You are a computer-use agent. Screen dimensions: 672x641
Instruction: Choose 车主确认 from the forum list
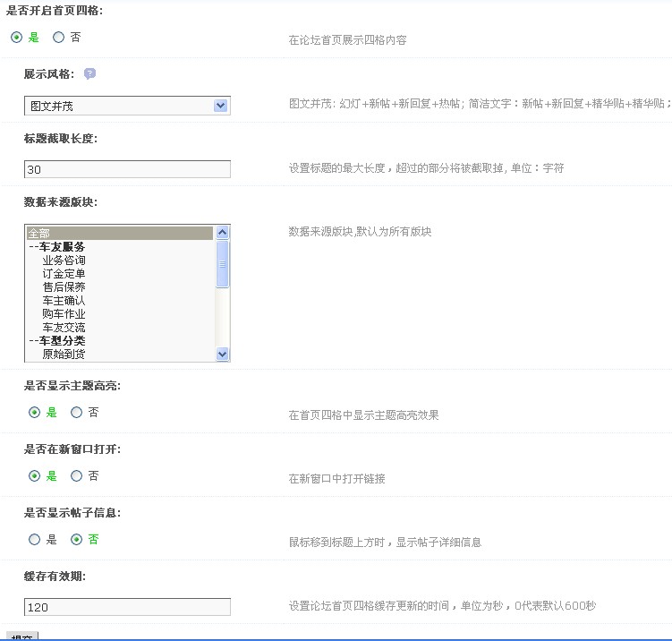click(64, 301)
